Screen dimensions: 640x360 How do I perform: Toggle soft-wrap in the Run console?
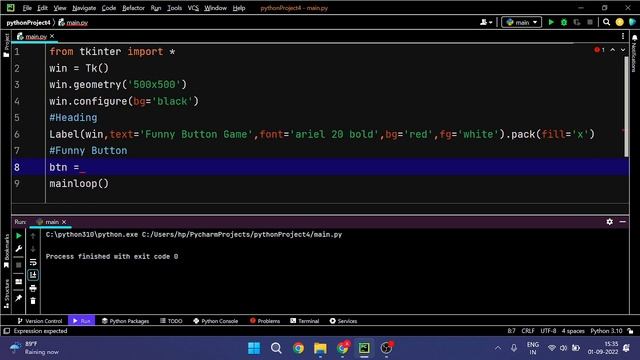coord(33,262)
